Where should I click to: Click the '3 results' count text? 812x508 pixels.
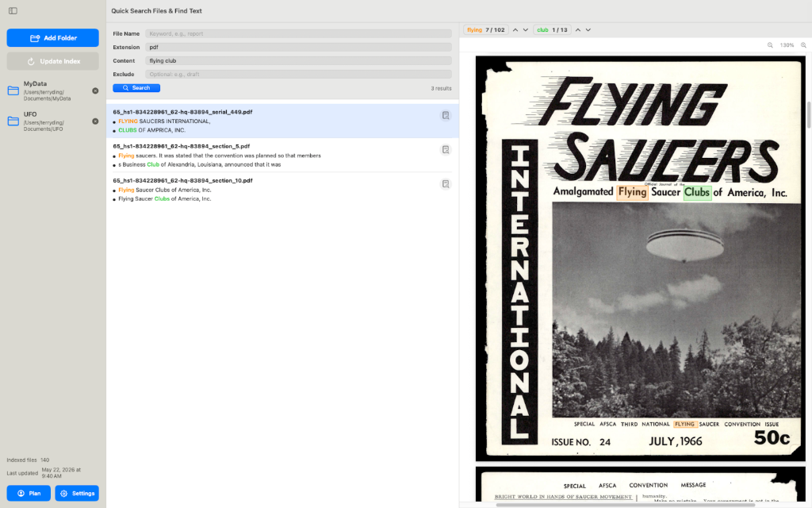(441, 89)
